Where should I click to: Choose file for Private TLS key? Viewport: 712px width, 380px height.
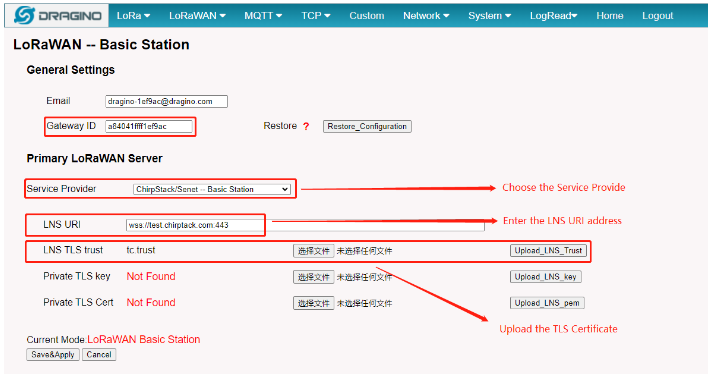coord(313,277)
